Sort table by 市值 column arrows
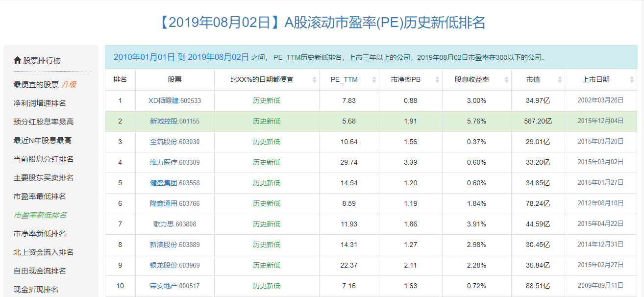Screen dimensions: 644x297 [x=559, y=80]
